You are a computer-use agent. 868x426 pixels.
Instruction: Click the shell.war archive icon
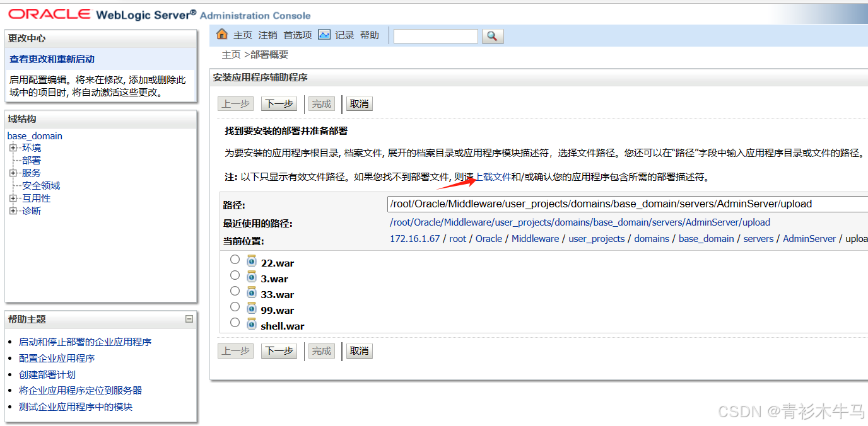point(252,323)
